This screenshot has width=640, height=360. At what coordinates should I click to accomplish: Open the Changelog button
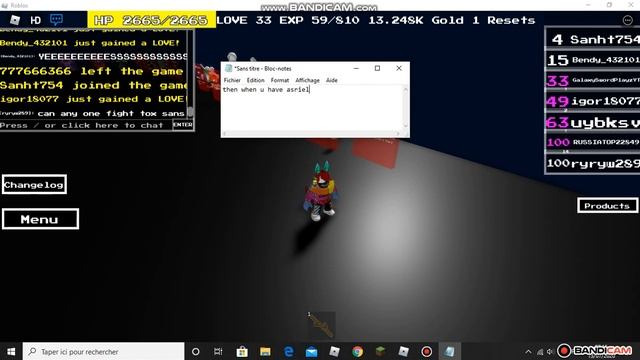point(34,185)
